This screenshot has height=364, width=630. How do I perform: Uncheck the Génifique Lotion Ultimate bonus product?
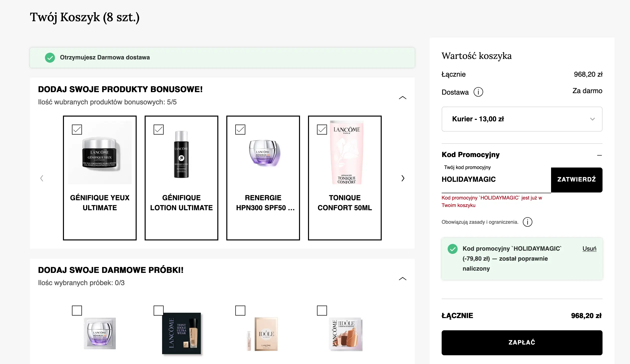coord(159,129)
